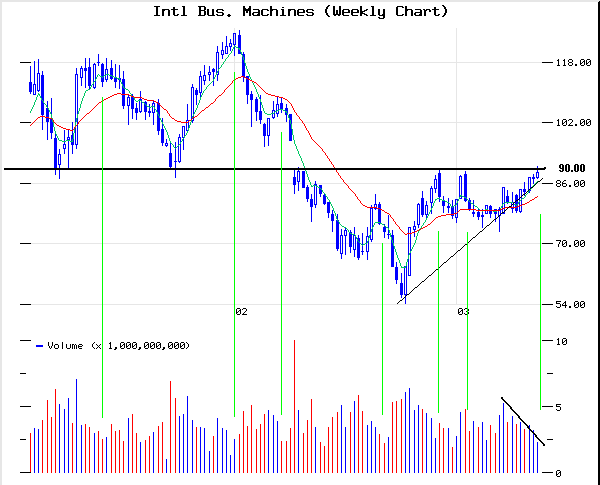Click the volume axis label 5
Viewport: 600px width, 485px height.
(558, 407)
